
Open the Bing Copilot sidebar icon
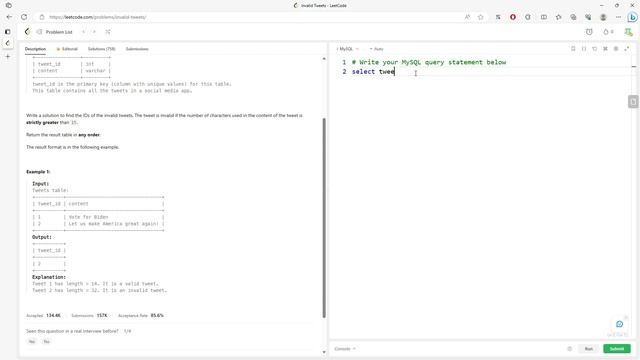tap(633, 17)
